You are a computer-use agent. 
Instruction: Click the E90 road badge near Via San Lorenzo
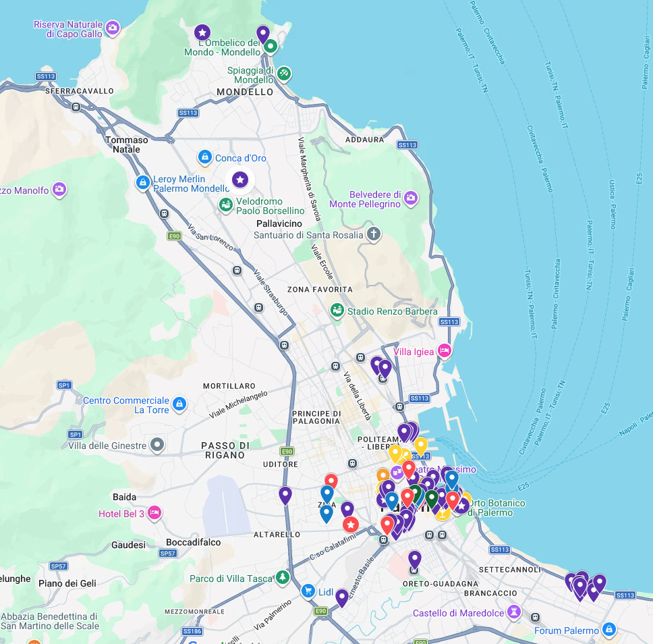click(174, 236)
